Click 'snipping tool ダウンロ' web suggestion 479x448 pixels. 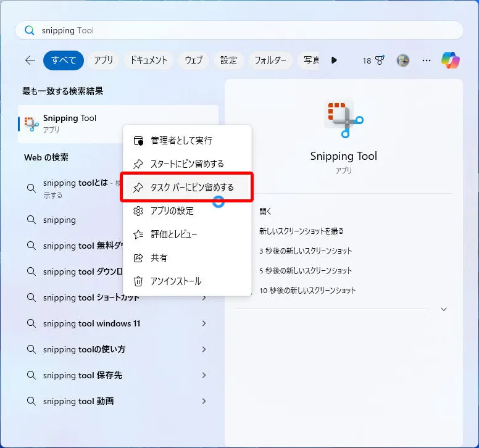point(83,272)
